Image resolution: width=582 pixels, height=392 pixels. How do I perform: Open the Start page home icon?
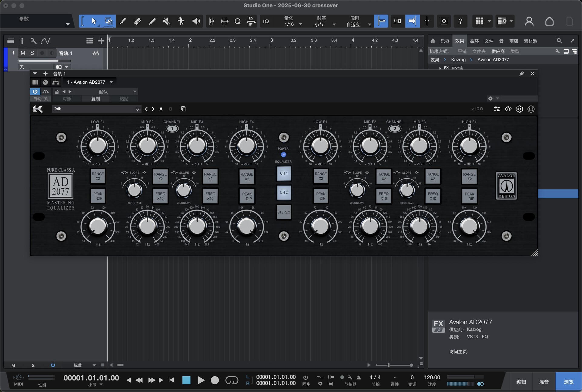click(549, 21)
